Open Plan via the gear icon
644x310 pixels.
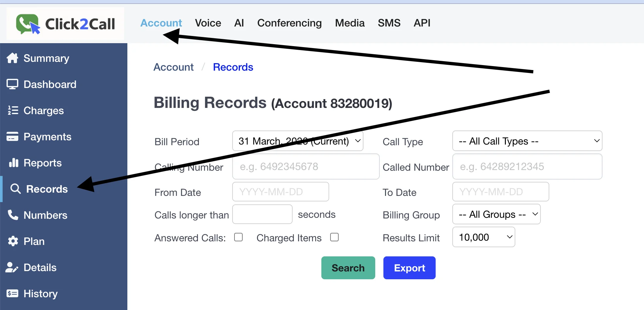(12, 241)
